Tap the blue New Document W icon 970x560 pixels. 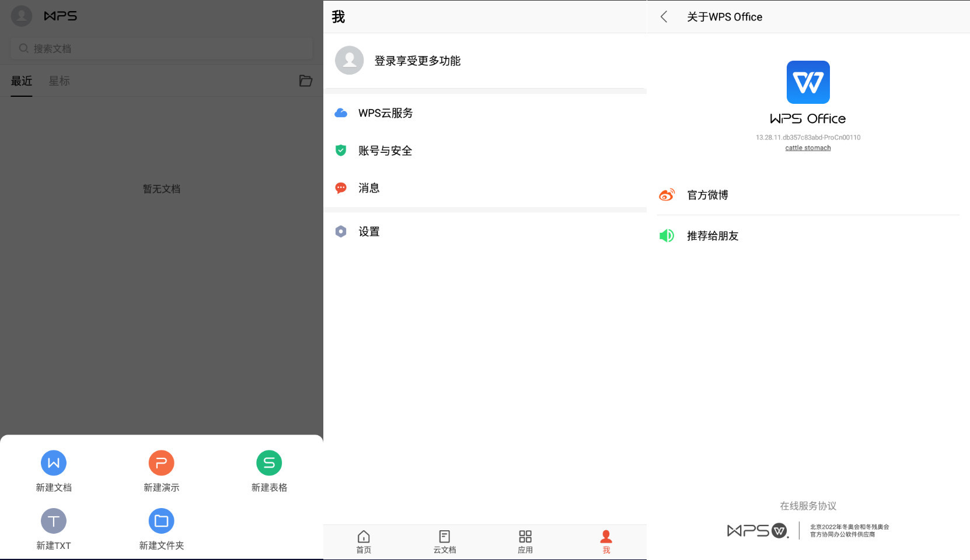tap(54, 463)
